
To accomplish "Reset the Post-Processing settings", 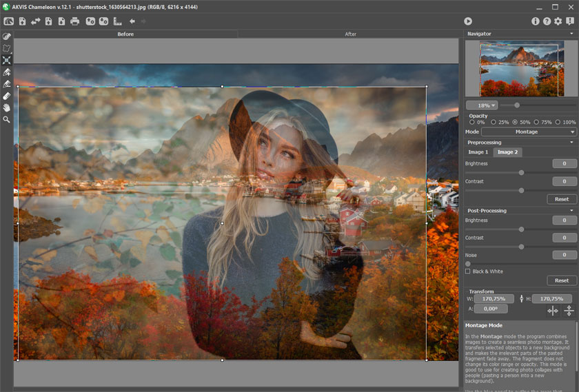I will pyautogui.click(x=562, y=280).
